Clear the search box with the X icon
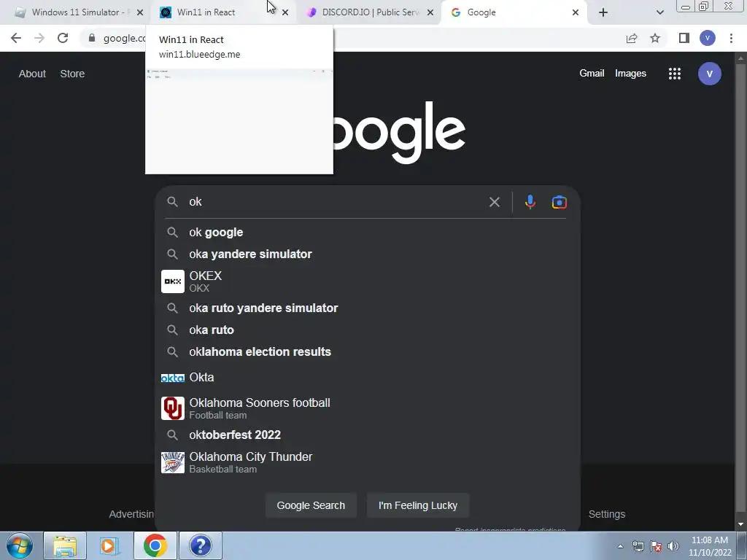 tap(495, 202)
